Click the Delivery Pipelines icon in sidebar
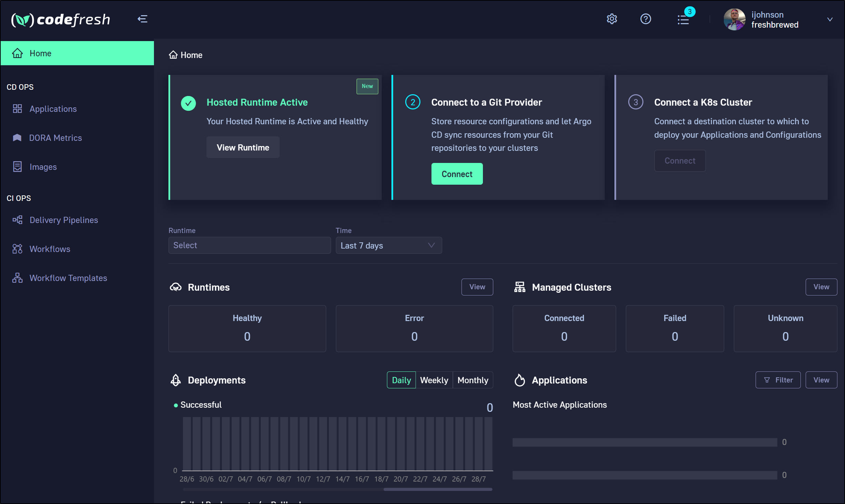Screen dimensions: 845x504 (x=17, y=220)
